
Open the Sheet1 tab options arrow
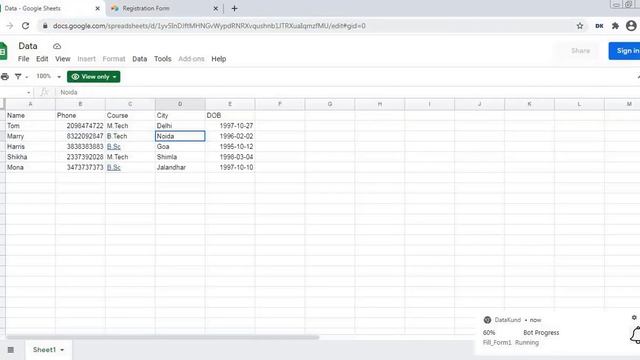pyautogui.click(x=62, y=350)
